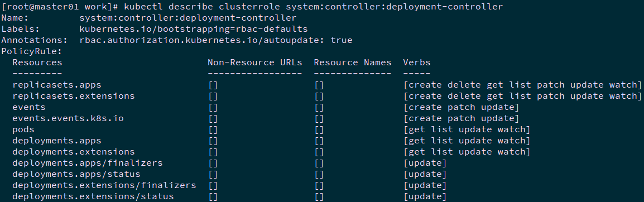Click '[get list update watch]' in the deployments.extensions row
This screenshot has height=202, width=644.
click(467, 152)
